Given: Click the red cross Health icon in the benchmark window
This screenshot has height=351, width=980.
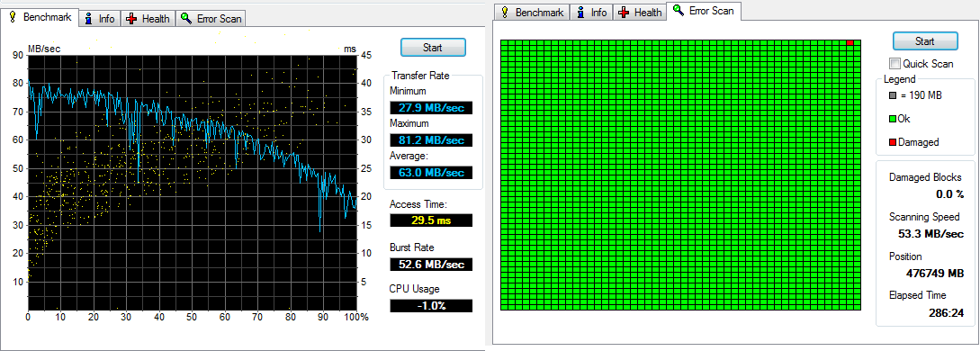Looking at the screenshot, I should [x=131, y=19].
